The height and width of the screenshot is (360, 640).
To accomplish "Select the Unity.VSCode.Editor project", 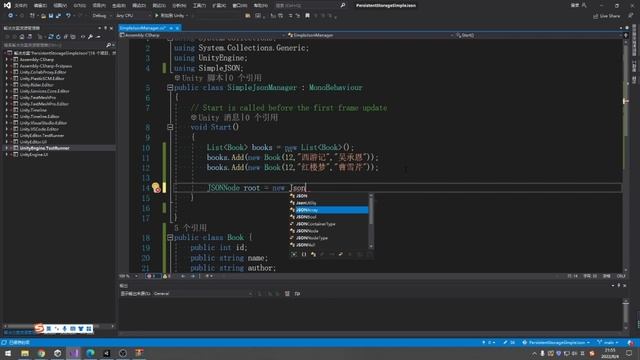I will coord(39,129).
